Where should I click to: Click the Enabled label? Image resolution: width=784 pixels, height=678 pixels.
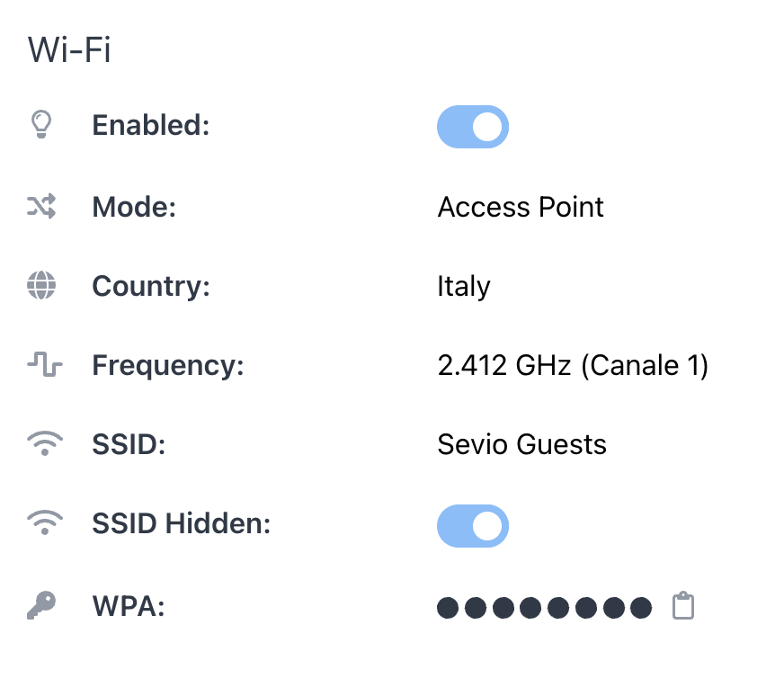(x=150, y=125)
